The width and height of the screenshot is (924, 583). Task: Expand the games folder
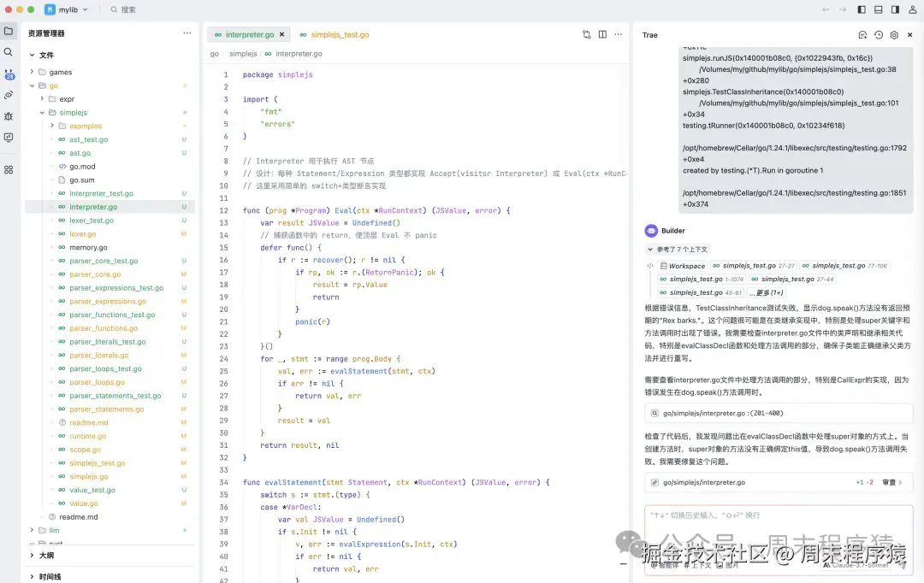(32, 72)
